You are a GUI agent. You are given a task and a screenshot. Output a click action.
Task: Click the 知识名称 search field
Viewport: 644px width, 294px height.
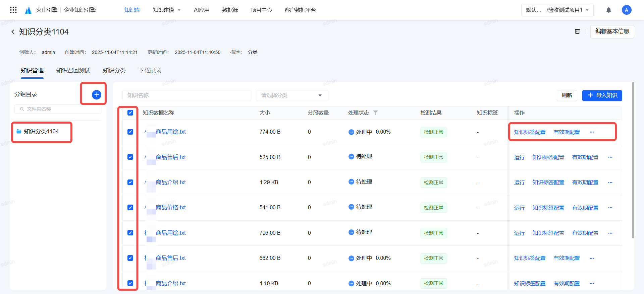click(186, 95)
